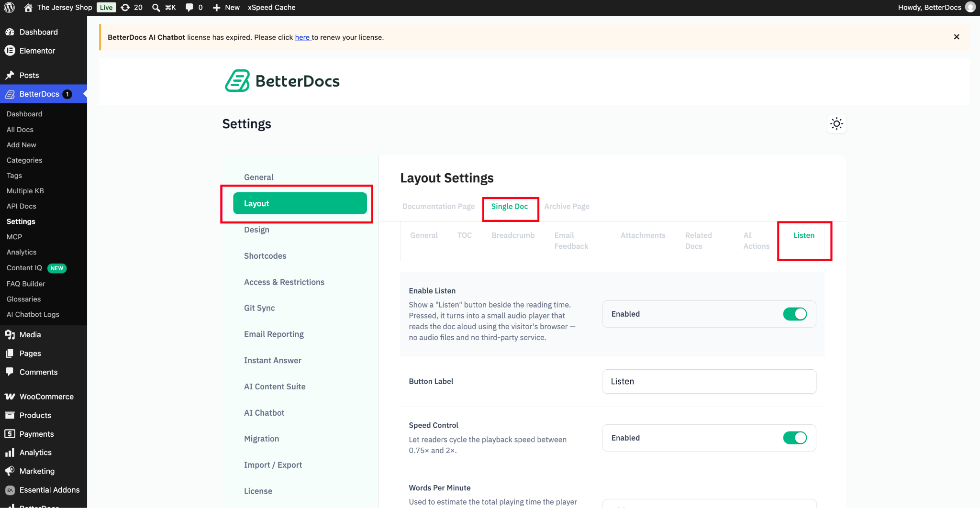Open the Attachments sub-tab

click(x=643, y=235)
